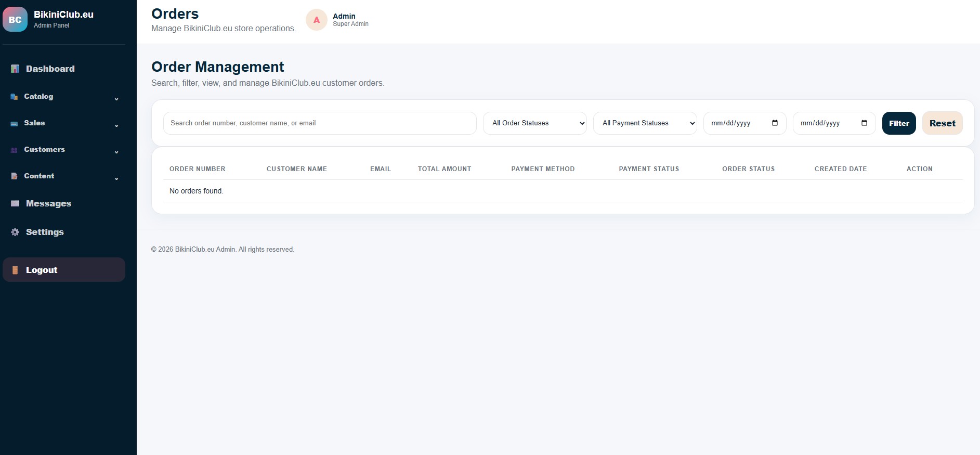Click the Admin avatar circle

[x=317, y=20]
